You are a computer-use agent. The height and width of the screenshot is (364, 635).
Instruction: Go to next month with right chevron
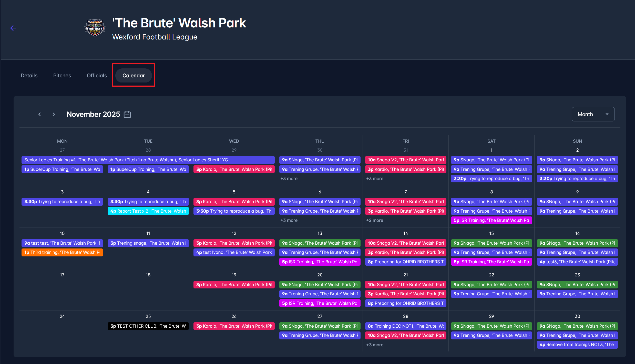54,114
